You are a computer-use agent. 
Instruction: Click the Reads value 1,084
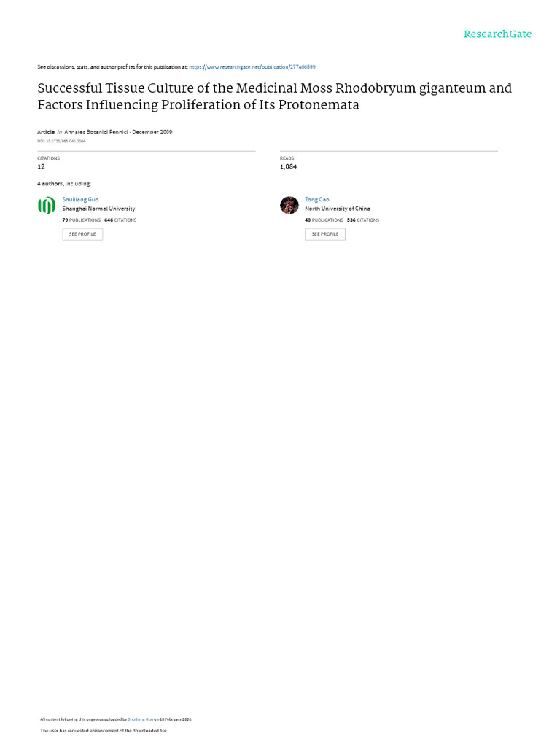pos(288,167)
